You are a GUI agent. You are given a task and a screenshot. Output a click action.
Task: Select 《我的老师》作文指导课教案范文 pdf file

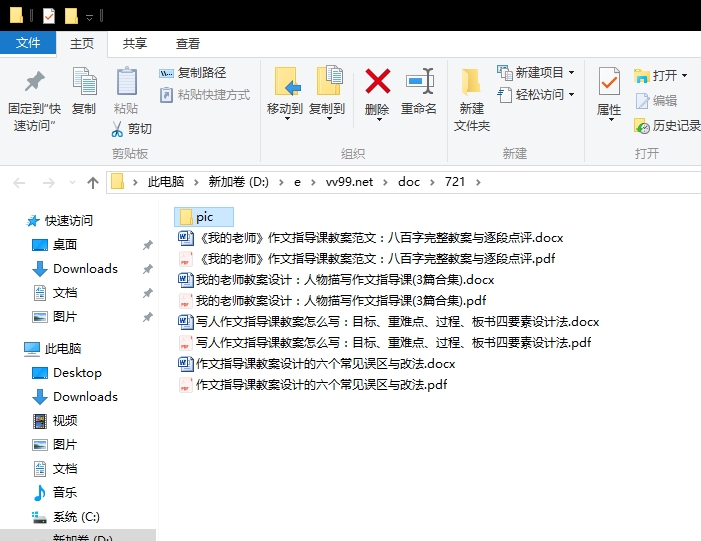(367, 258)
